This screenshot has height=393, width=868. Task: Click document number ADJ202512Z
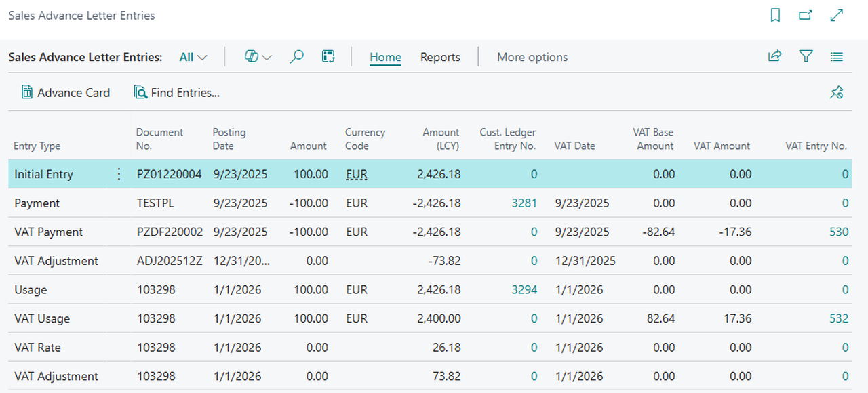(x=170, y=261)
